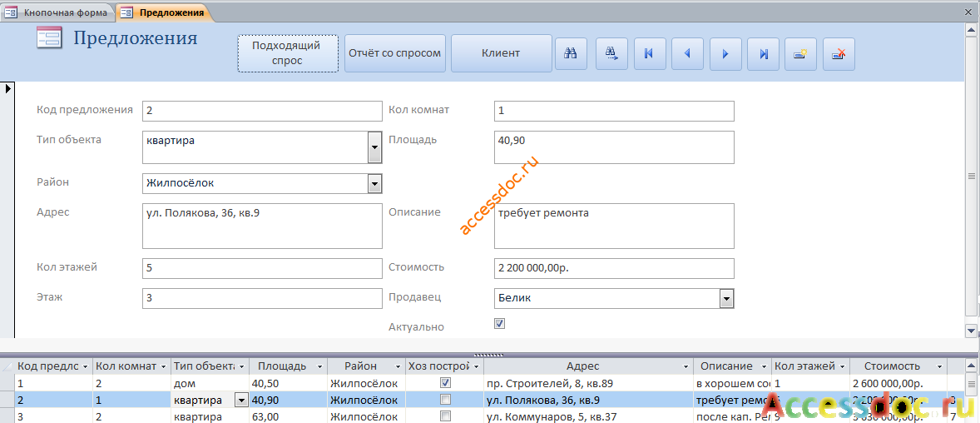Click the Стоимость field showing 2 200 000,00р.

click(x=614, y=268)
